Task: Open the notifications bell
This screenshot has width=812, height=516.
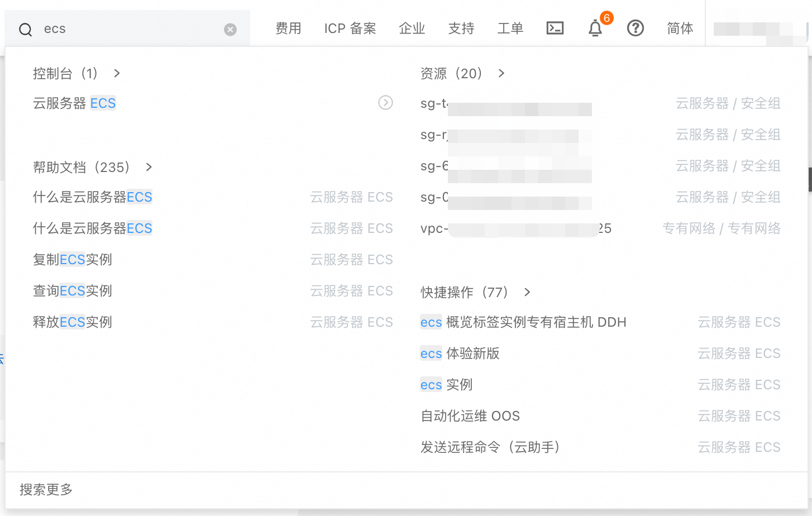Action: [595, 28]
